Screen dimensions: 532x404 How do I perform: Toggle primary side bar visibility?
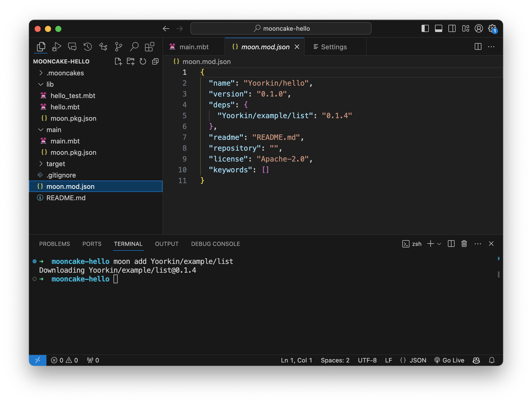coord(425,28)
